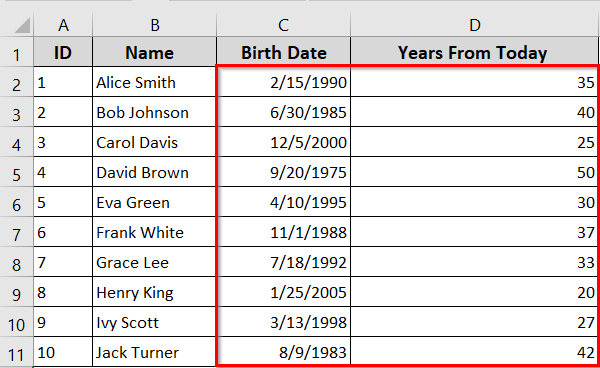The image size is (600, 368).
Task: Select column D header
Action: click(x=474, y=25)
